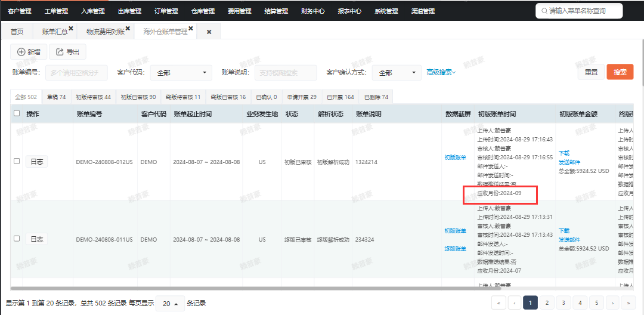Open the 渠道管理 menu
Screen dimensions: 644x315
(423, 11)
